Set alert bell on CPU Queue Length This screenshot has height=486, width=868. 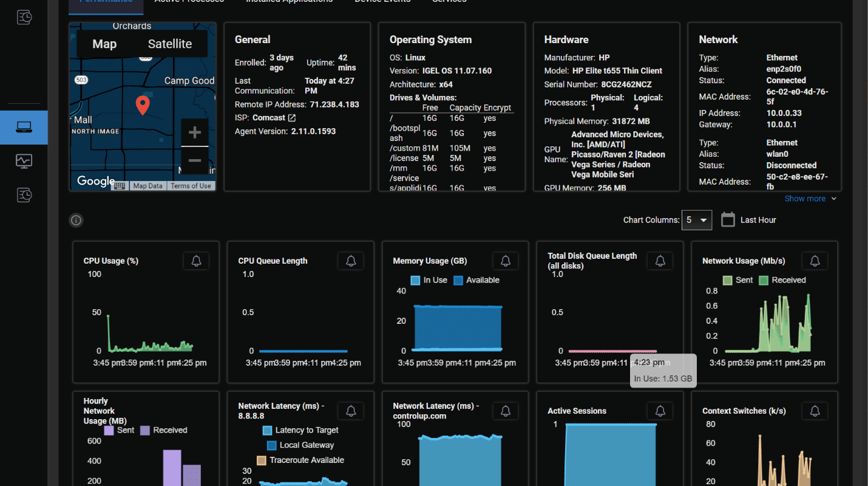(351, 261)
